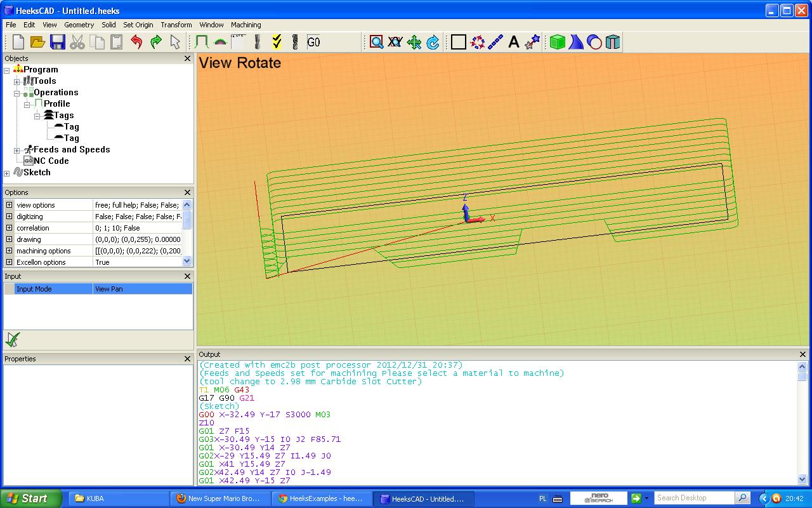Click the Copy icon in the toolbar
This screenshot has height=508, width=812.
click(x=97, y=42)
